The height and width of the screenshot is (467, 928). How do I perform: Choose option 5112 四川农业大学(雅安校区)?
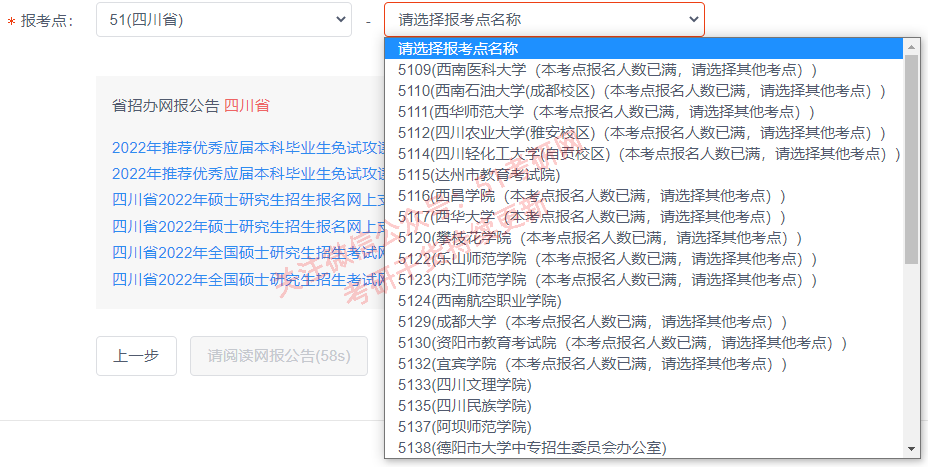coord(644,133)
